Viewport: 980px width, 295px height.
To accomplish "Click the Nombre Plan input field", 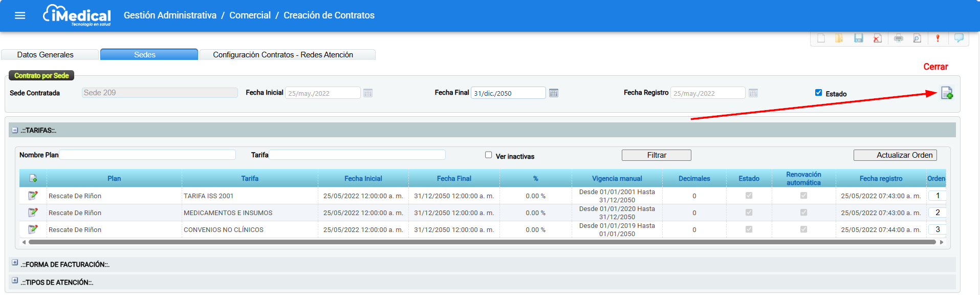I will coord(147,155).
